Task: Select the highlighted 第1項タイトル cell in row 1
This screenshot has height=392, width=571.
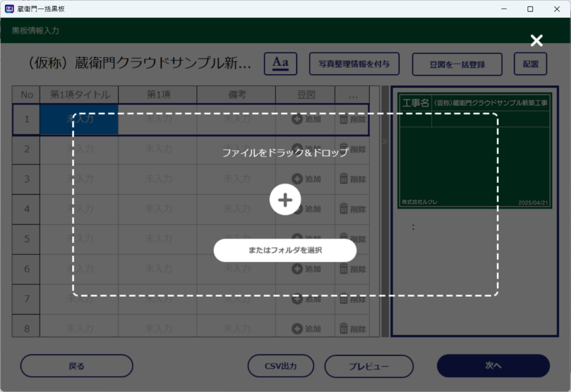Action: (79, 119)
